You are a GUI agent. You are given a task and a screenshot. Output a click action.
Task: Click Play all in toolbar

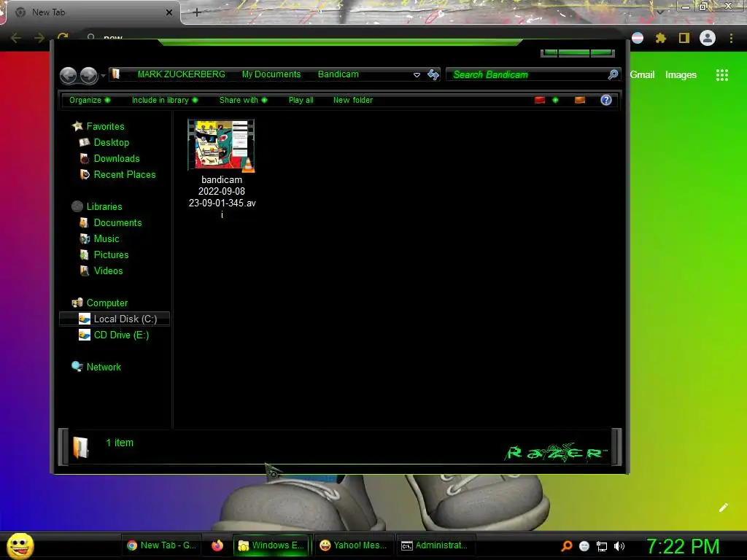[x=301, y=100]
